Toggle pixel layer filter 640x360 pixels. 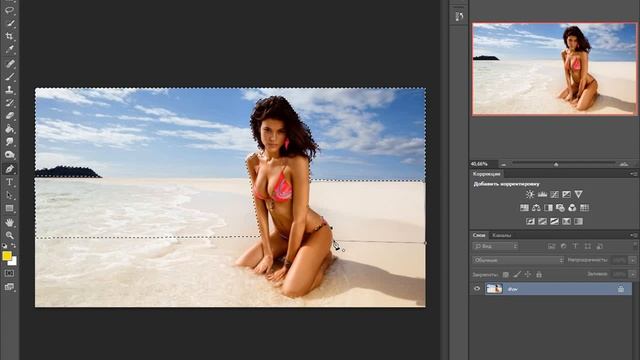pyautogui.click(x=551, y=246)
